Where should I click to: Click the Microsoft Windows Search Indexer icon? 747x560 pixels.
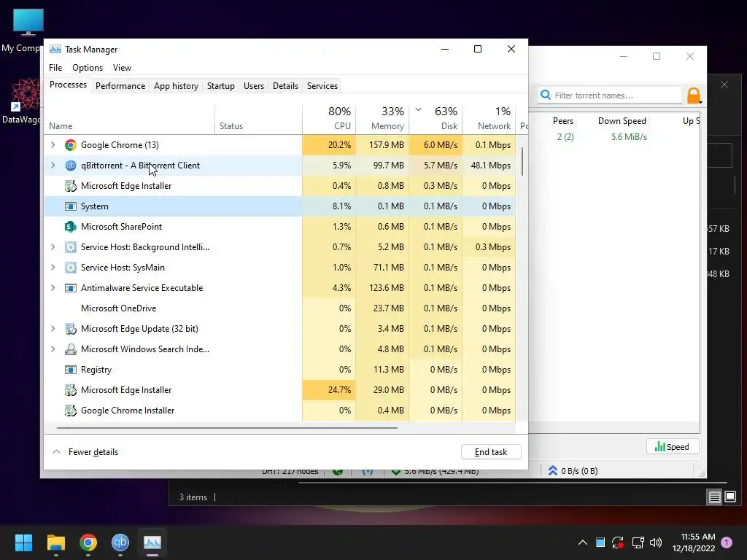[x=71, y=349]
